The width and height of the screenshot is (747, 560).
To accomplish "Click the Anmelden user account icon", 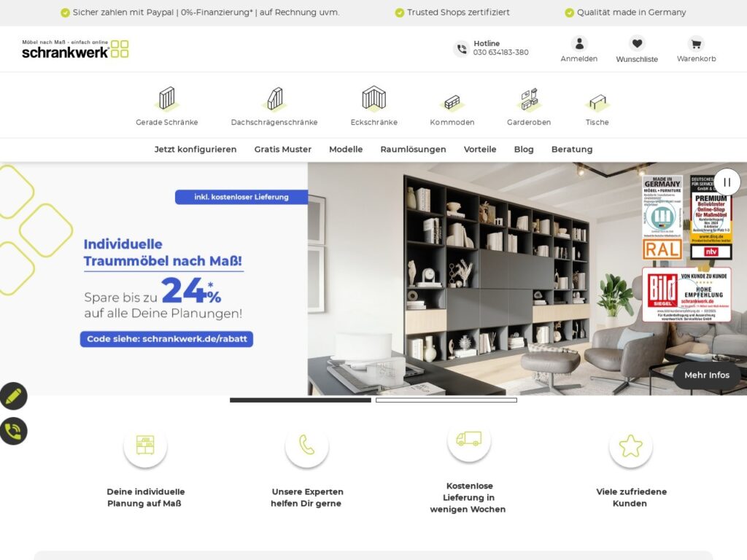I will (x=579, y=44).
